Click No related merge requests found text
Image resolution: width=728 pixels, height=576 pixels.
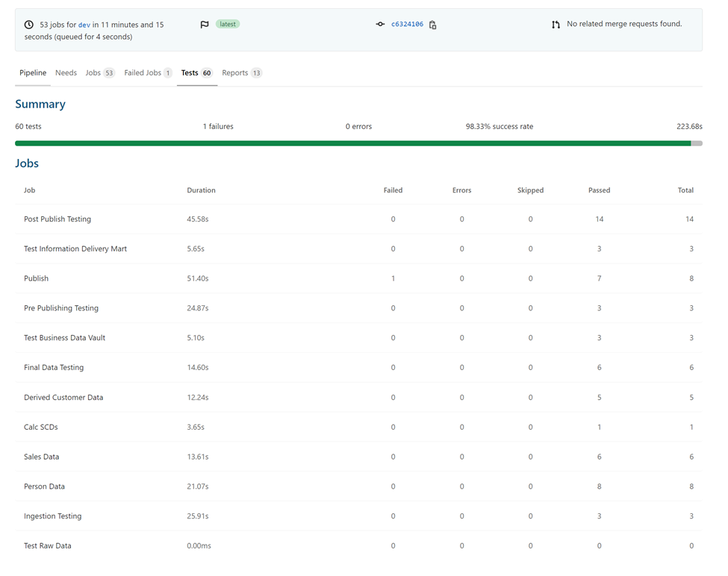(624, 24)
